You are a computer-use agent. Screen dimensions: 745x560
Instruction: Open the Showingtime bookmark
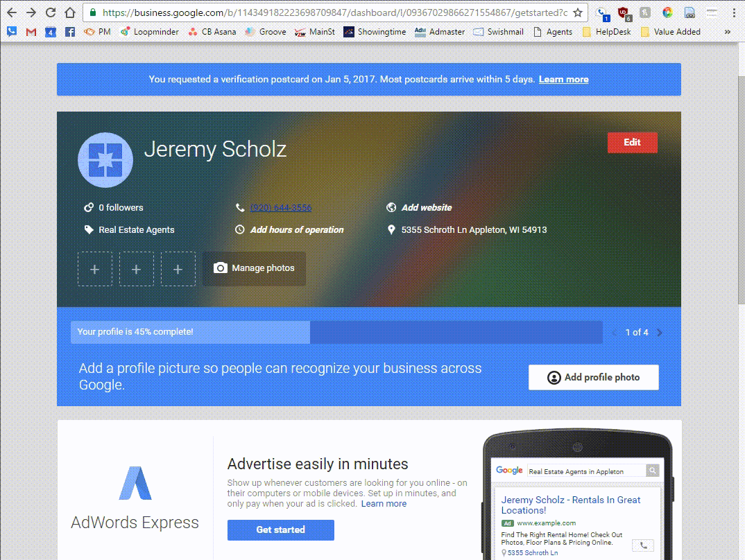click(375, 32)
